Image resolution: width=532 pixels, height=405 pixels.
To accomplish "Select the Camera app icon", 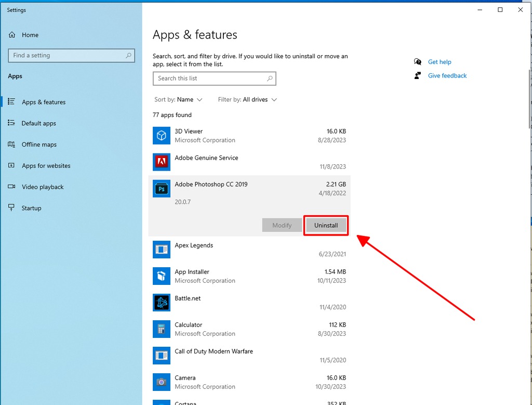I will [x=162, y=382].
